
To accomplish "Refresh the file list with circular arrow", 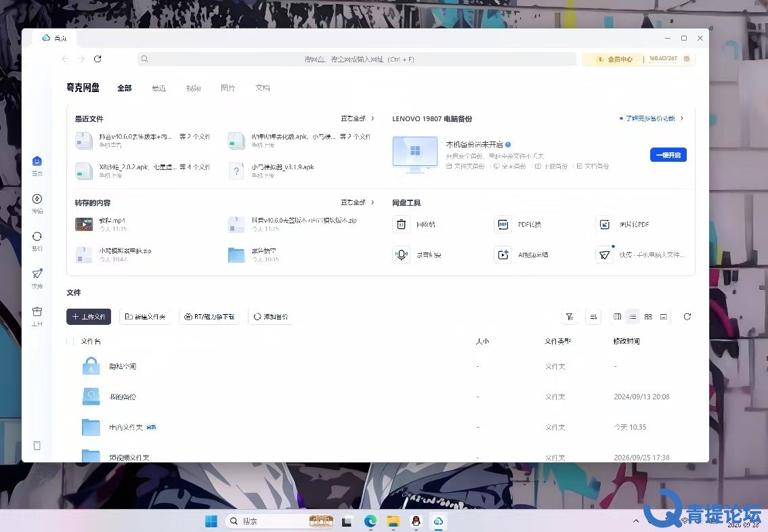I will pyautogui.click(x=687, y=317).
